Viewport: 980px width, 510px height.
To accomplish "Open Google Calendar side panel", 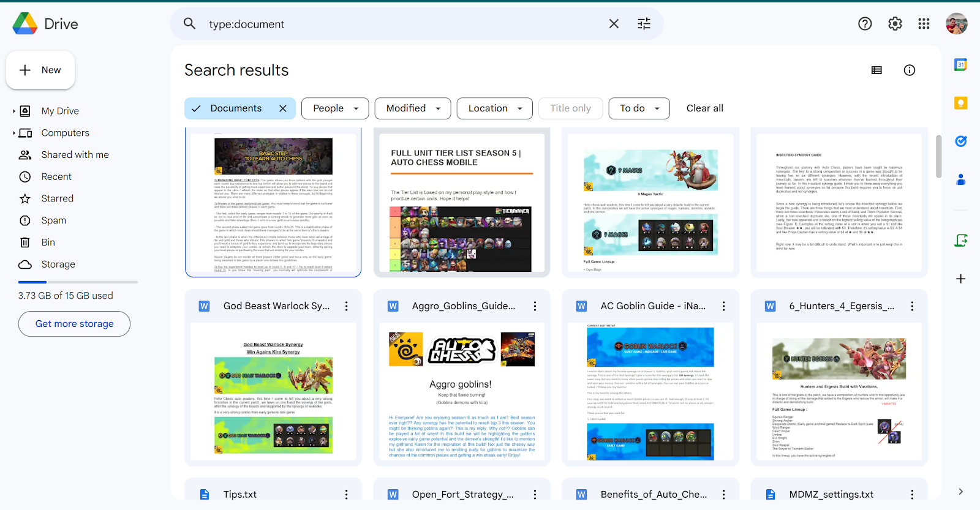I will tap(960, 64).
